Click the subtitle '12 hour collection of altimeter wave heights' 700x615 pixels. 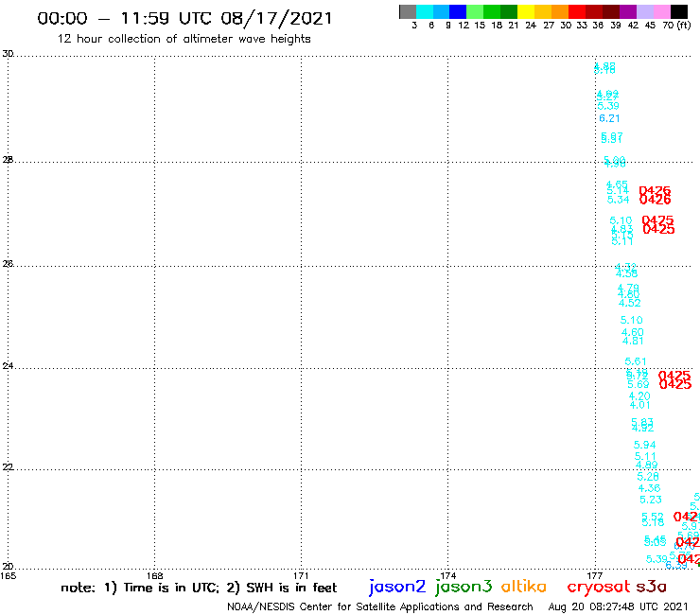(184, 39)
